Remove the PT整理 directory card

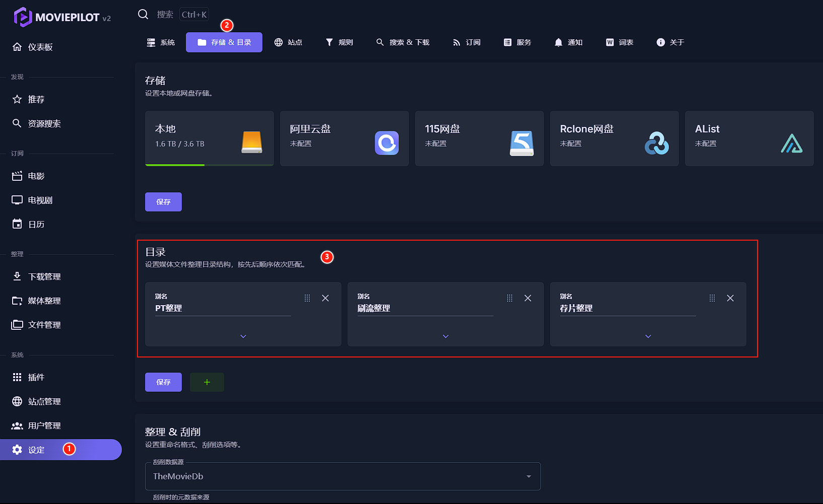[325, 298]
